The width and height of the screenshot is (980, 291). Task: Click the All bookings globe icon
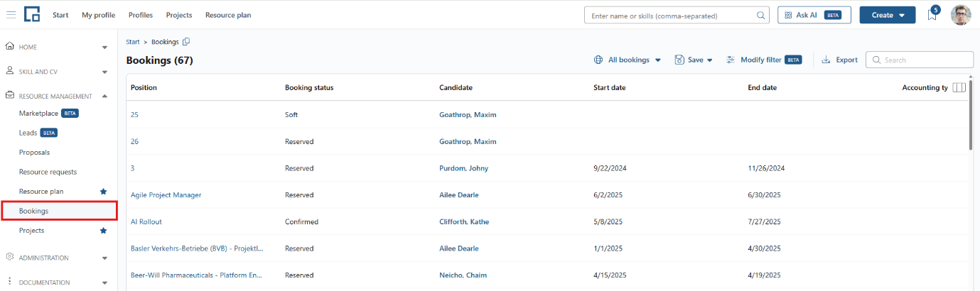pyautogui.click(x=598, y=60)
